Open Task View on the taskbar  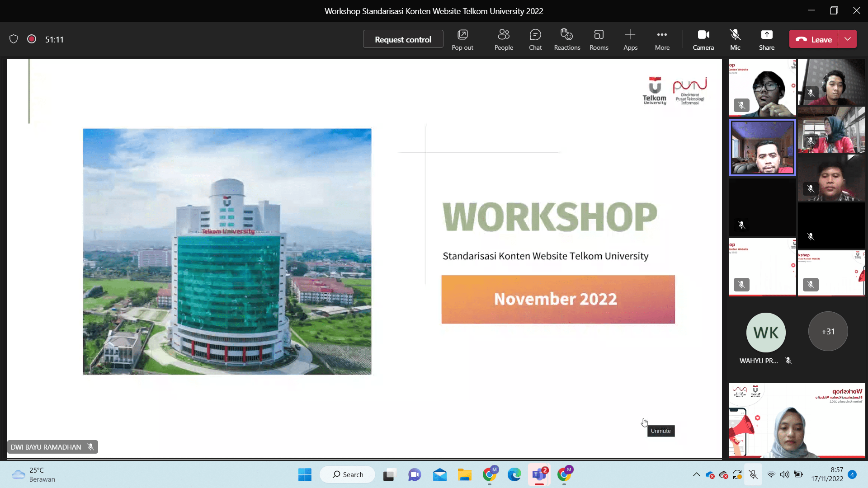[389, 474]
